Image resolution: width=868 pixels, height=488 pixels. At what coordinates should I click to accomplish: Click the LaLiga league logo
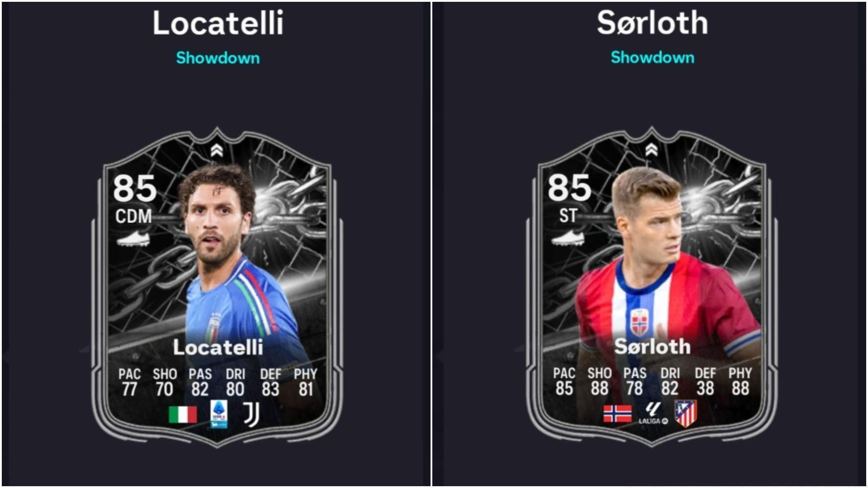tap(653, 413)
